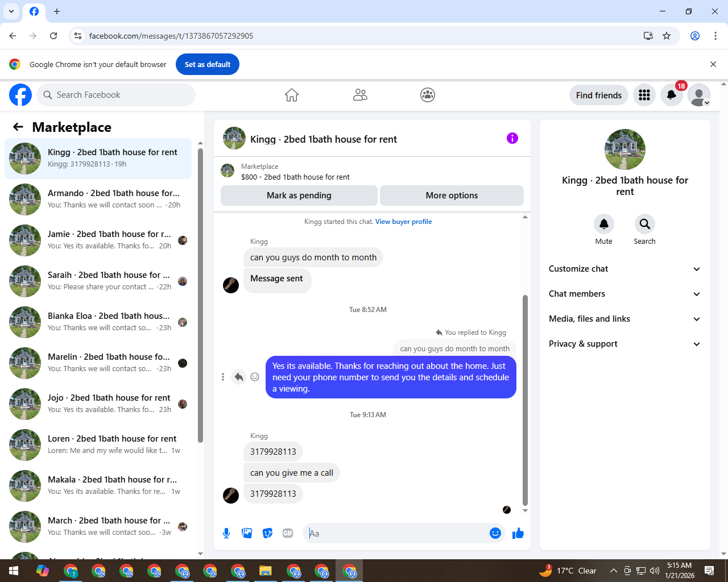The height and width of the screenshot is (582, 728).
Task: Open $800 listing thumbnail under chat header
Action: coord(227,171)
